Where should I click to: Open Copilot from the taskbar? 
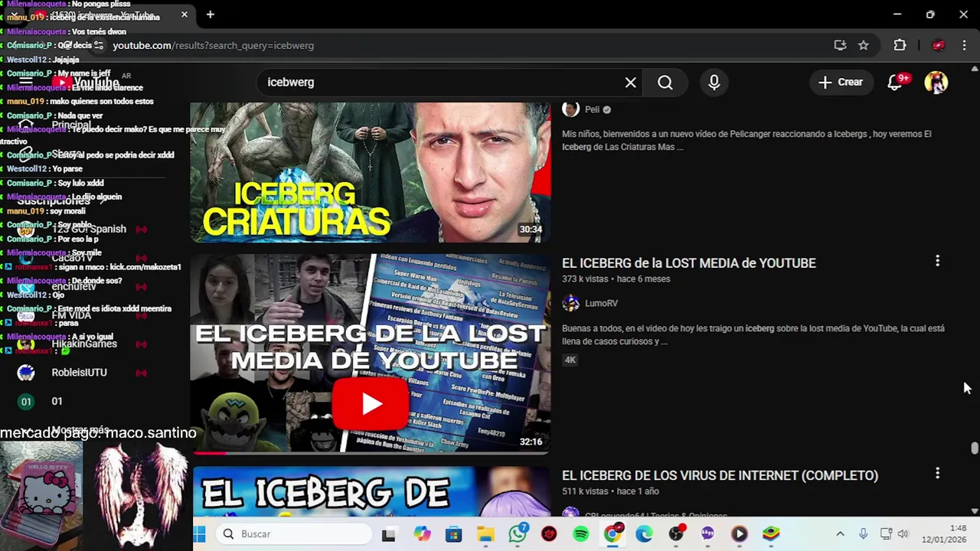[422, 534]
